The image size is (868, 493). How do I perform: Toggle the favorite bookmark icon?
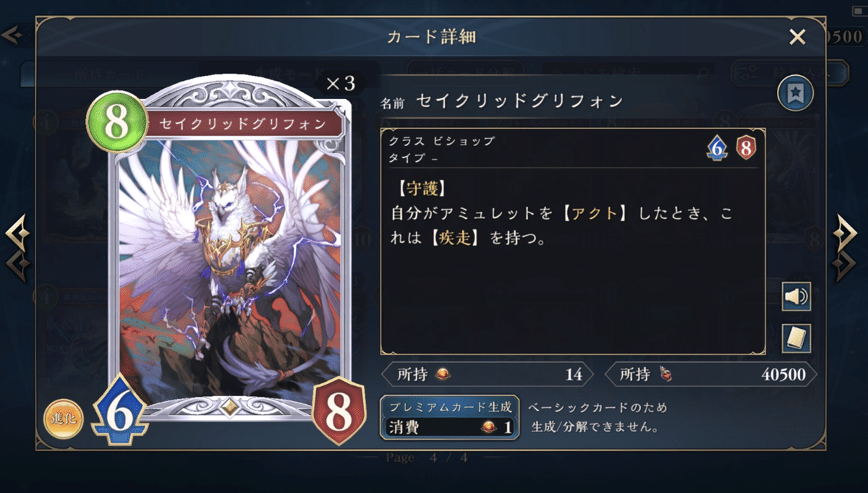point(796,93)
